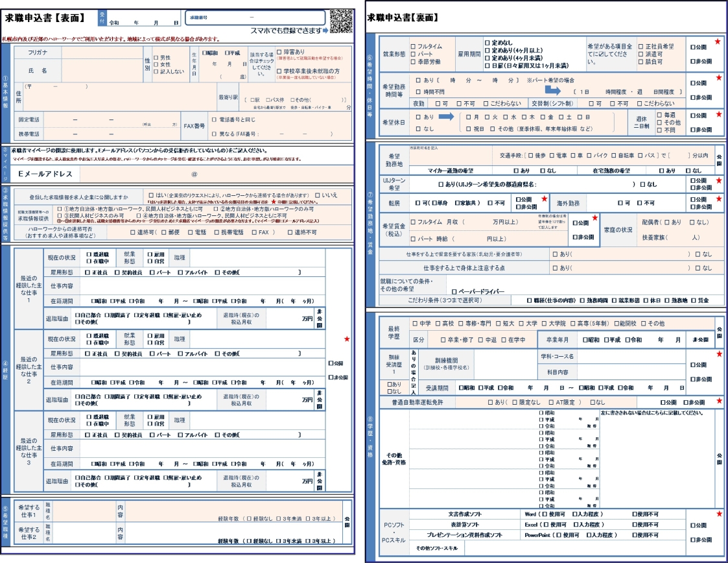Check the 郵便 contact method box

163,232
